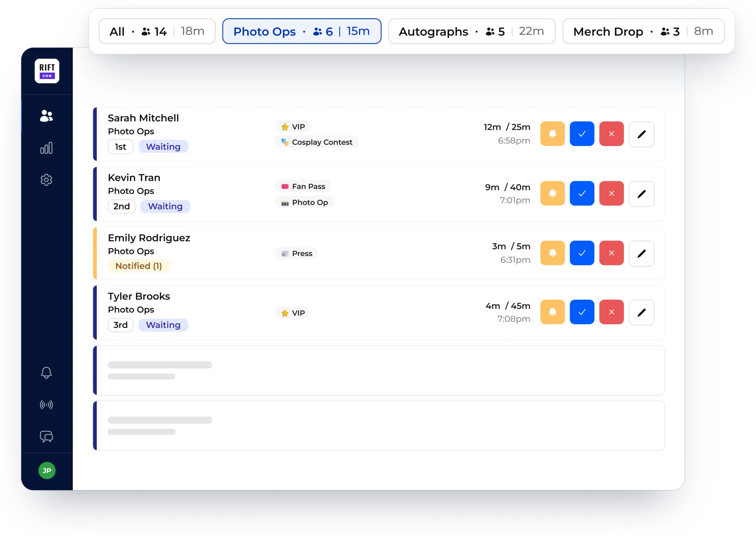756x536 pixels.
Task: Click Kevin Tran's Waiting status badge
Action: (165, 206)
